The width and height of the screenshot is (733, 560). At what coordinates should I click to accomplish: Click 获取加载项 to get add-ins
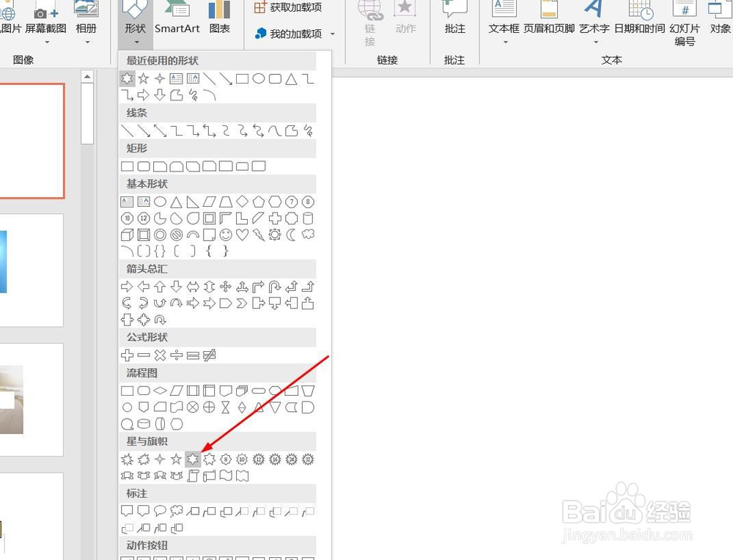[x=288, y=7]
